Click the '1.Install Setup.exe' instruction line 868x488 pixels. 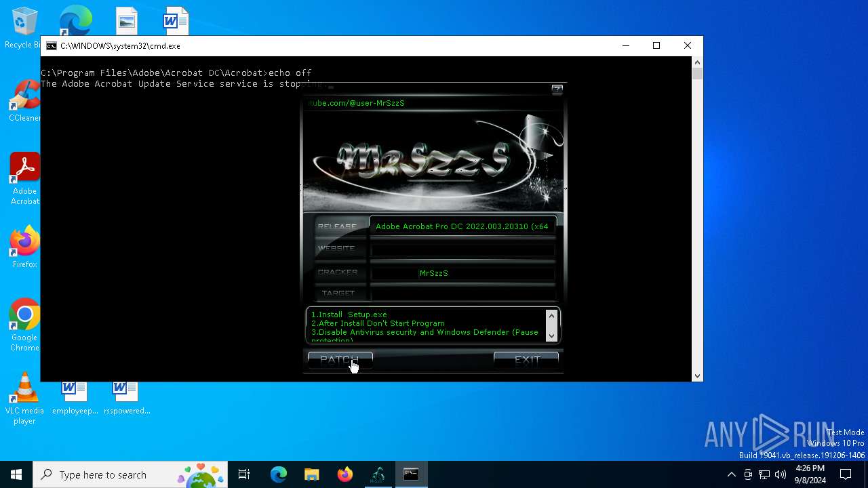click(x=349, y=314)
